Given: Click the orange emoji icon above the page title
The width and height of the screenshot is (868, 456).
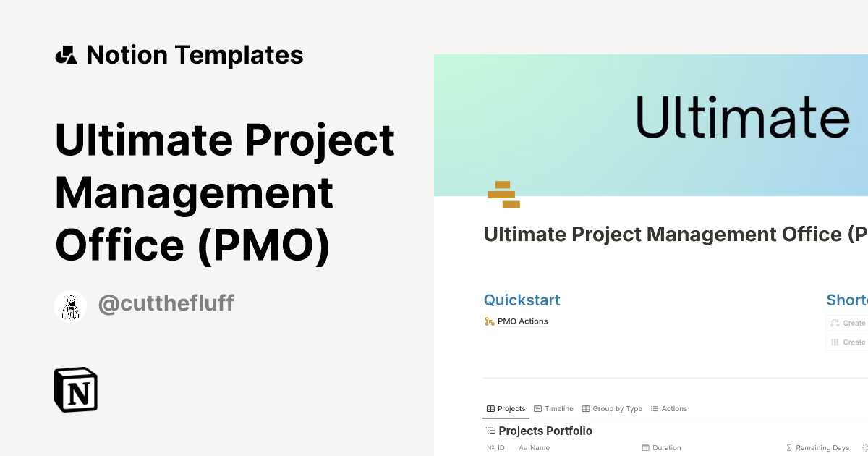Looking at the screenshot, I should (503, 194).
